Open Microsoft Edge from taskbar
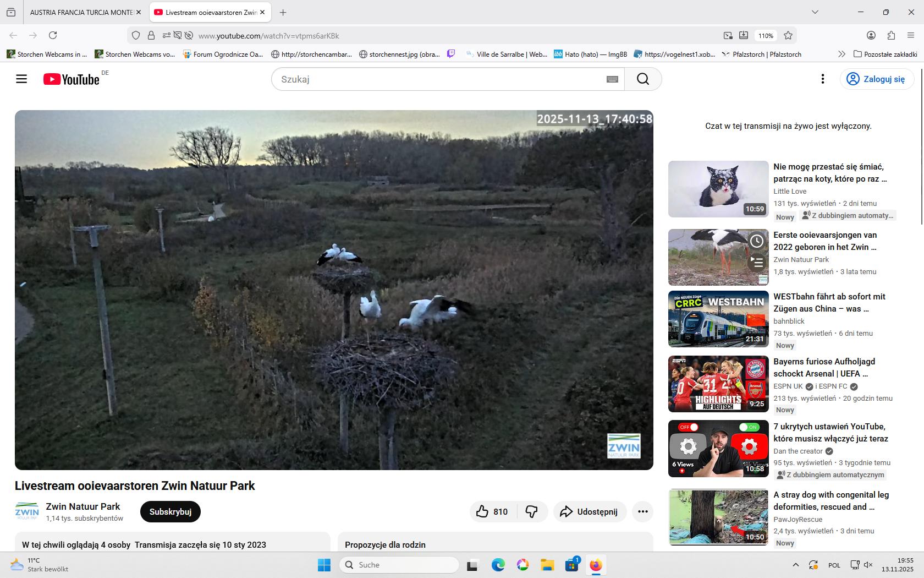 pos(498,565)
